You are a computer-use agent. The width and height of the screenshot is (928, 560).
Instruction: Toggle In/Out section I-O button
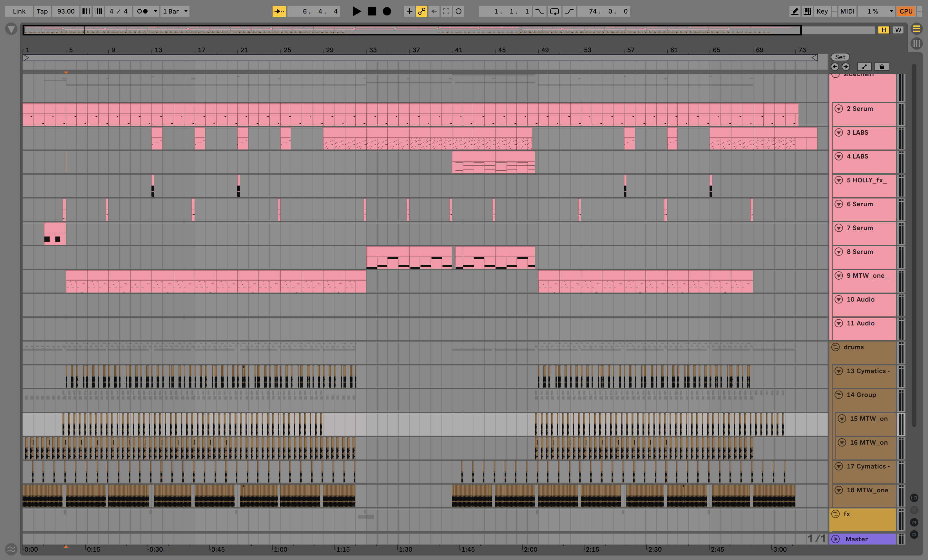(x=914, y=498)
